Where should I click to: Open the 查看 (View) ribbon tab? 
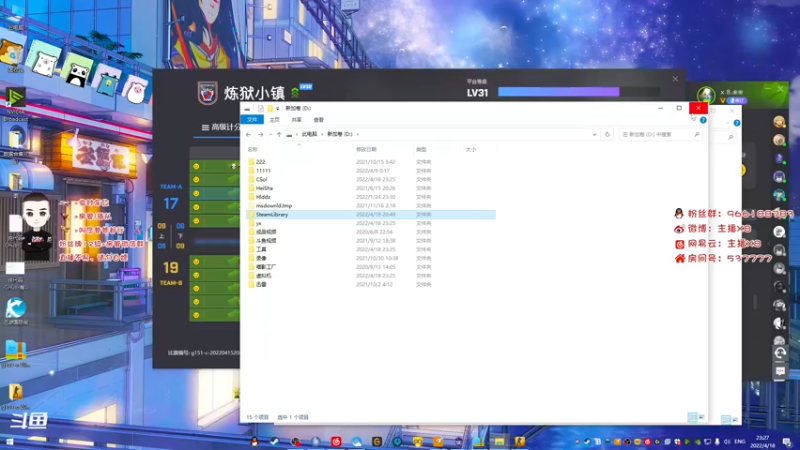point(318,120)
